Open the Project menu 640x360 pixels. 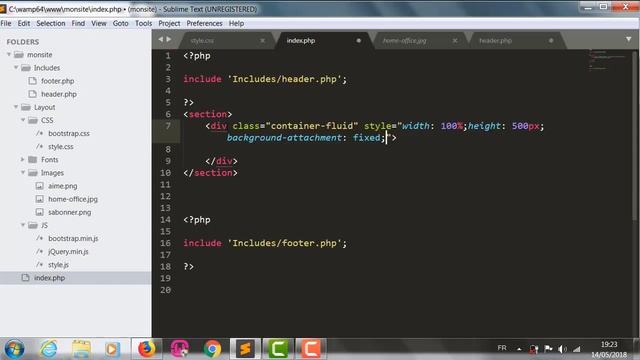169,23
